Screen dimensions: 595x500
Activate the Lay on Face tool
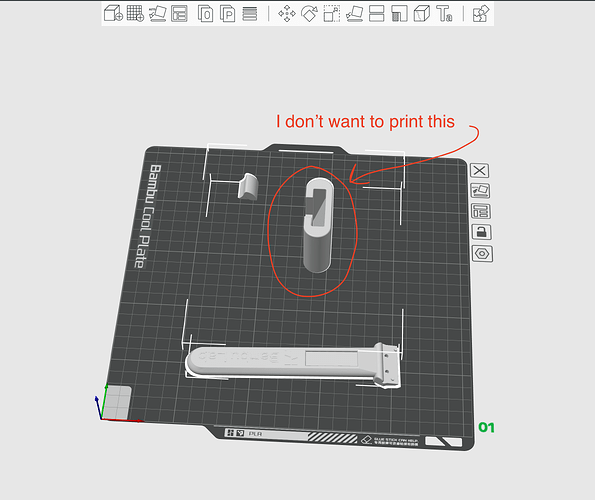tap(354, 14)
